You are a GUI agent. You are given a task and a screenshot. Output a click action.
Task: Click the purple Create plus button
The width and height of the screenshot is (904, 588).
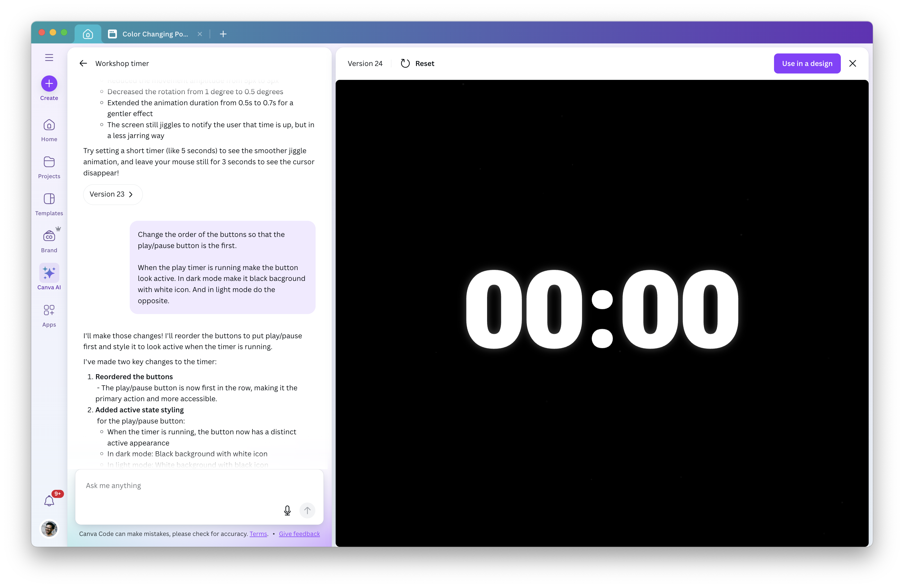(49, 84)
